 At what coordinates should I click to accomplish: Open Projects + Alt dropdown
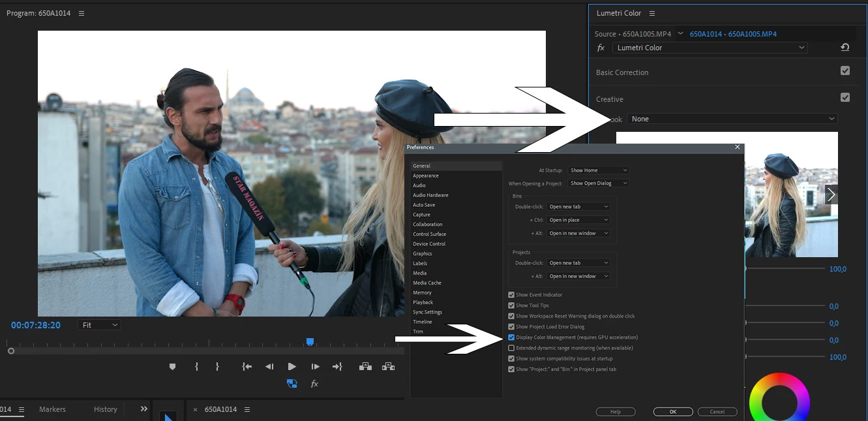(579, 276)
